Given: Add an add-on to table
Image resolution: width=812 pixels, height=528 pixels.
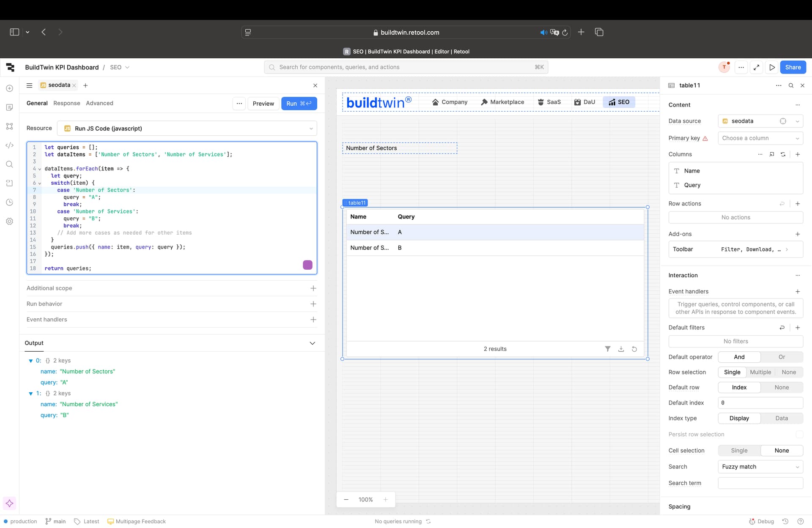Looking at the screenshot, I should coord(798,234).
